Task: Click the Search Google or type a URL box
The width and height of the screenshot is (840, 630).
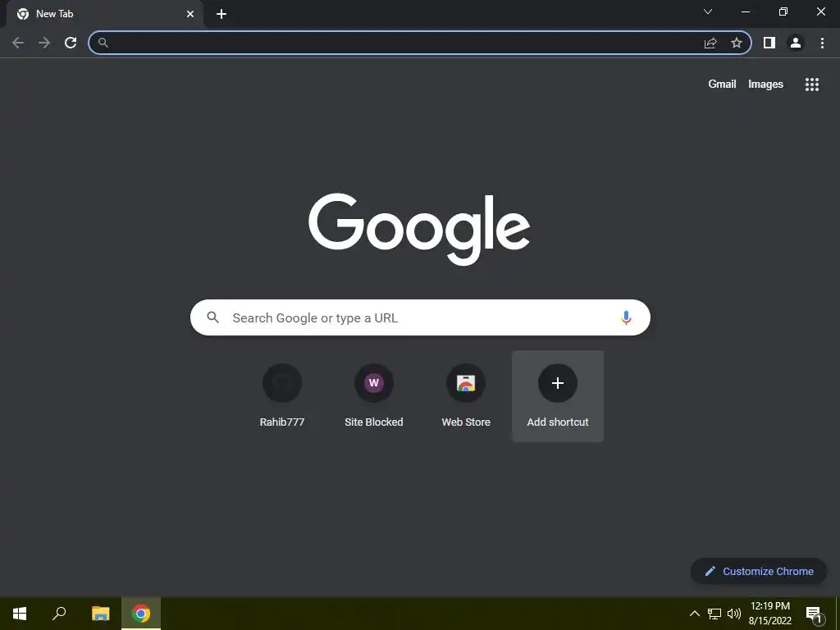Action: (x=420, y=317)
